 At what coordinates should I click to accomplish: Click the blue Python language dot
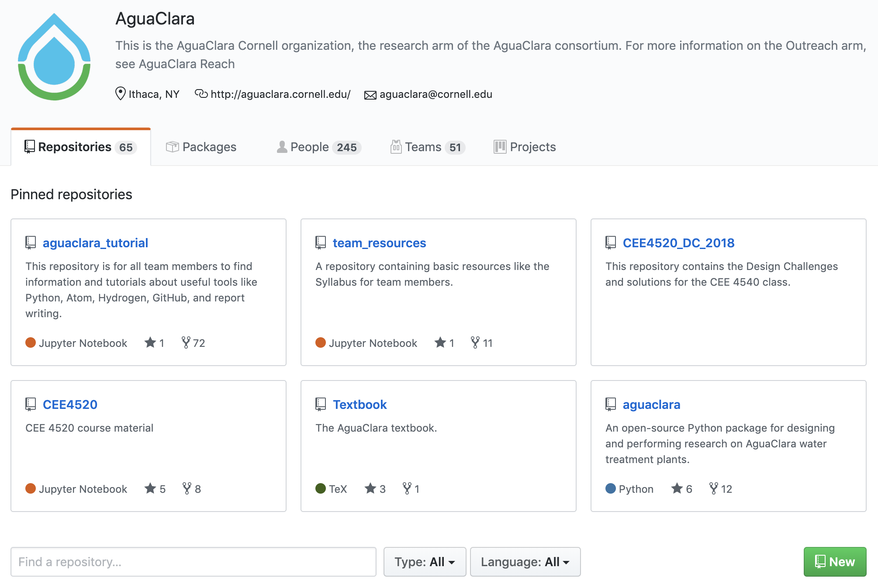611,488
